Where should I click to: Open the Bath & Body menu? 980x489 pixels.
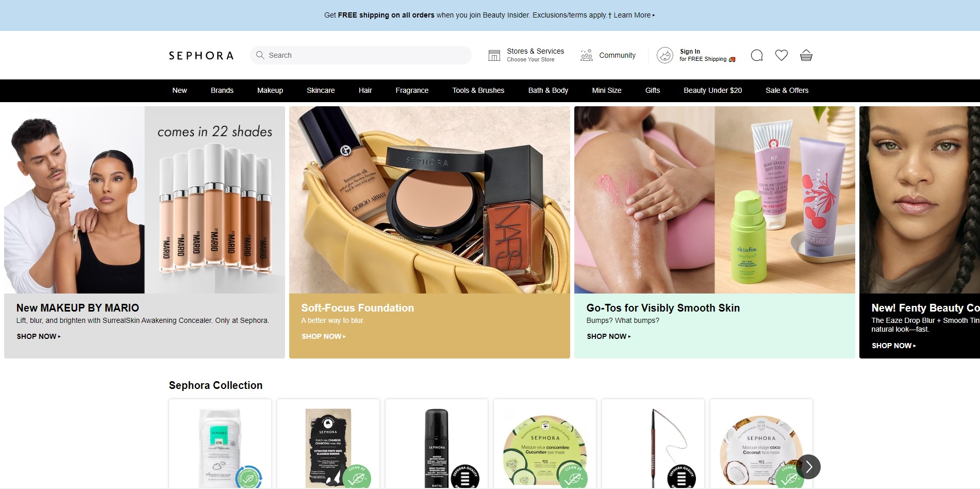click(548, 90)
